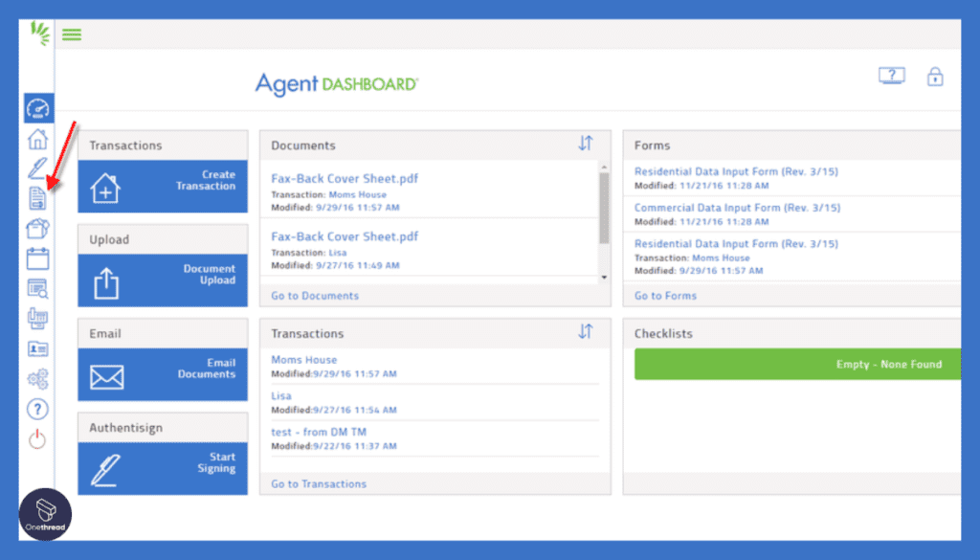
Task: Open the fax machine sidebar icon
Action: point(37,319)
